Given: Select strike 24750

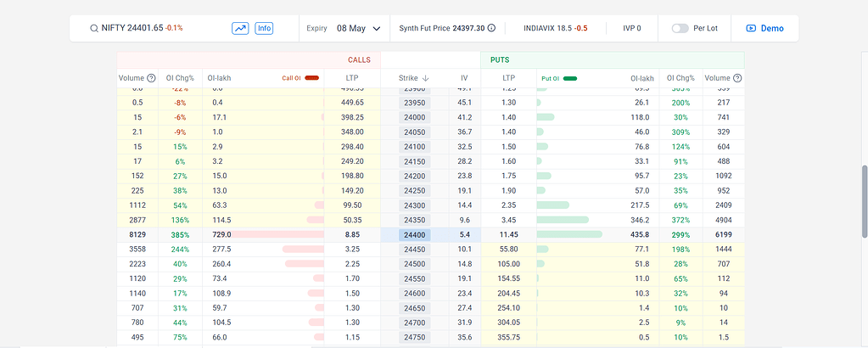Looking at the screenshot, I should (x=415, y=338).
